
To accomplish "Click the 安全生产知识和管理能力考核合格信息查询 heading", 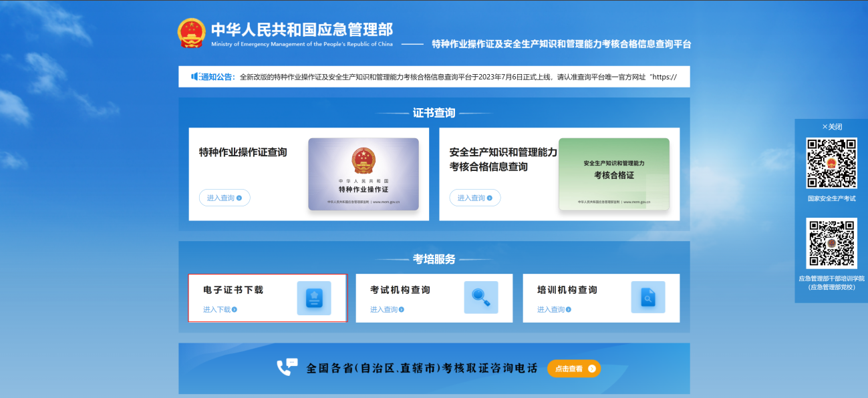I will pyautogui.click(x=503, y=160).
